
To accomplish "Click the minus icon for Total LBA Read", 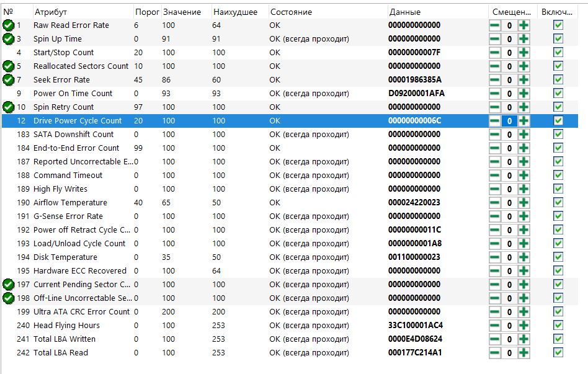I will (494, 353).
